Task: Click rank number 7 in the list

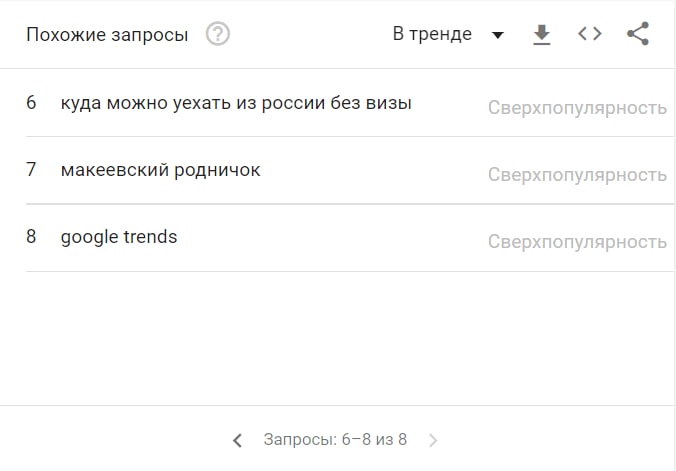Action: coord(31,170)
